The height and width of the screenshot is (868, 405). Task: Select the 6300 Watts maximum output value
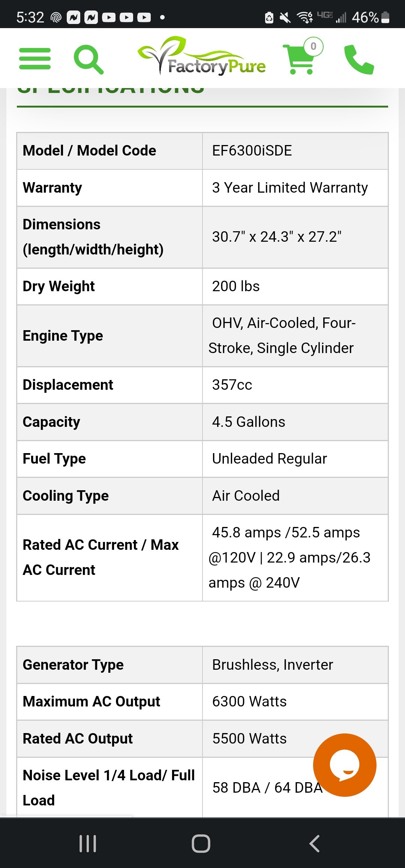(x=249, y=702)
